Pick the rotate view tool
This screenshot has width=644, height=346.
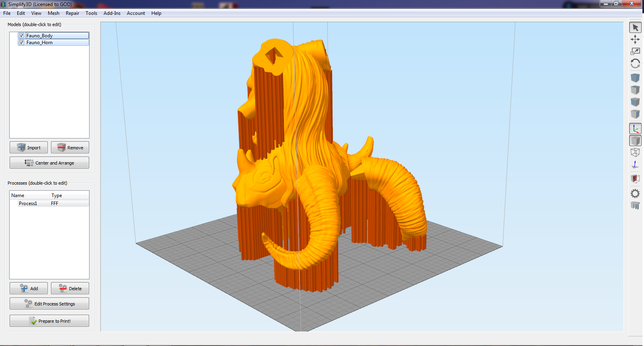[635, 63]
